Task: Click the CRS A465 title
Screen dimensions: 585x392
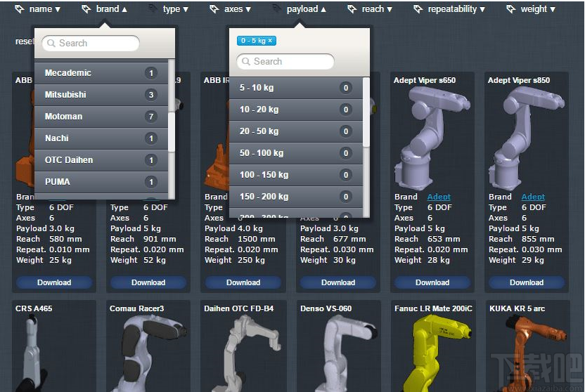Action: (34, 308)
